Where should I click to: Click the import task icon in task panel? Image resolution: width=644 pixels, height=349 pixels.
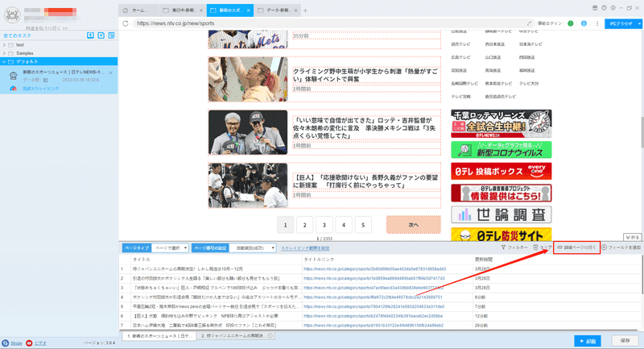[x=90, y=35]
